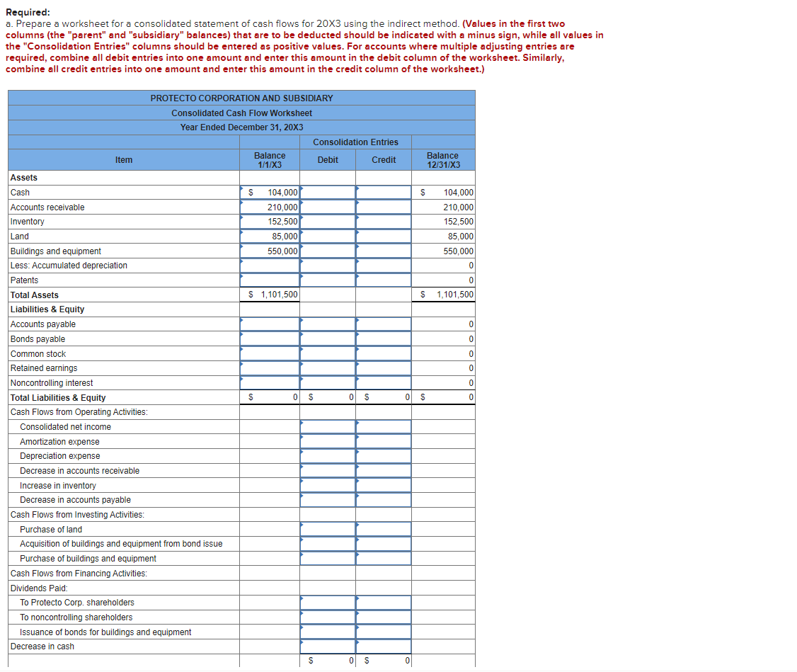Select the dividends To Protecto Corp. shareholders credit cell
Image resolution: width=797 pixels, height=672 pixels.
[383, 602]
